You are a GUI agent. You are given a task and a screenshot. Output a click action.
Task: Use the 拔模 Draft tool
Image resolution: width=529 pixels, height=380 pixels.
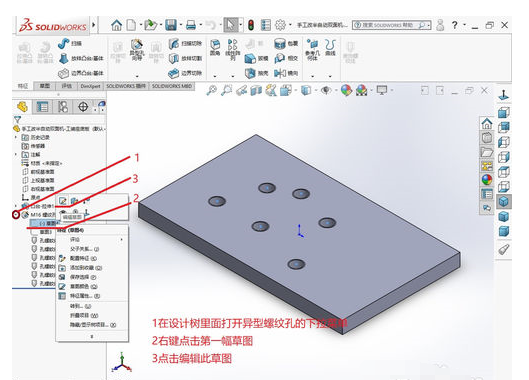coord(256,58)
